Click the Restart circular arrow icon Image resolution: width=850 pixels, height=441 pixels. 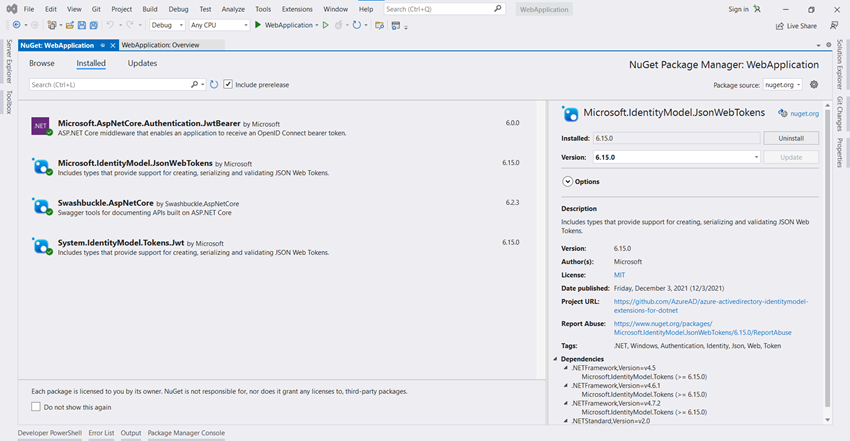pyautogui.click(x=357, y=25)
